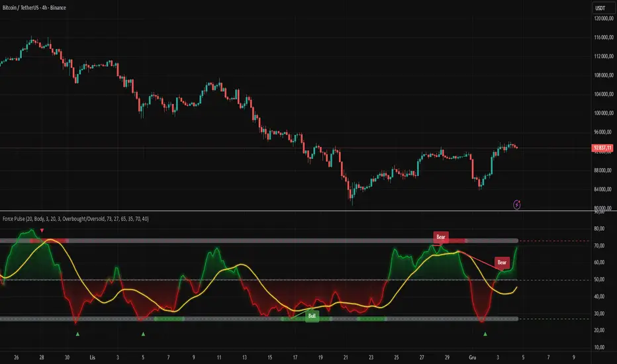Click date 11 on the time axis
This screenshot has width=617, height=364.
point(219,357)
